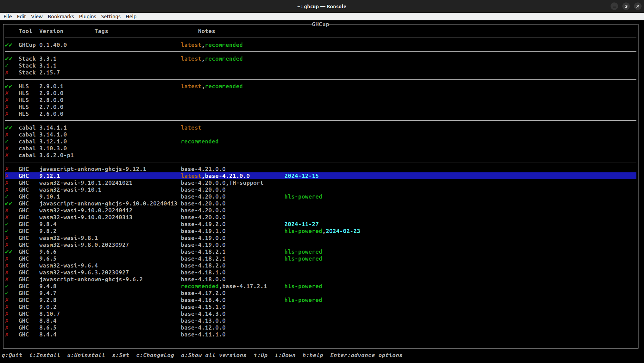The width and height of the screenshot is (644, 363).
Task: Click the green checkmark beside GHC 9.4.8
Action: (7, 286)
